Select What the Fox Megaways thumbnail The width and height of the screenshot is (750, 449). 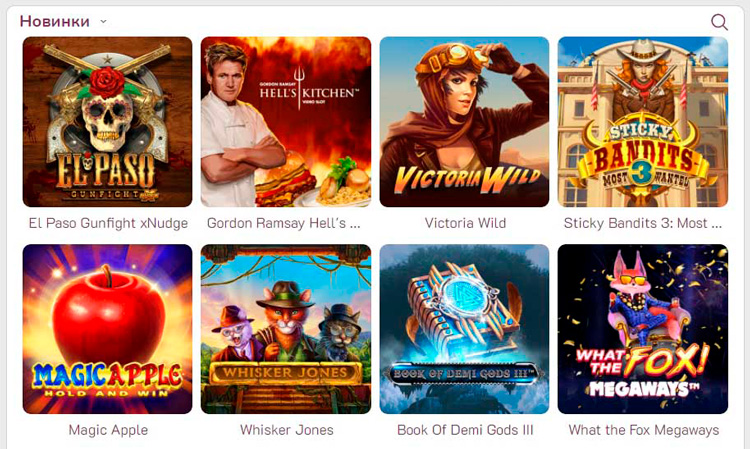click(643, 329)
